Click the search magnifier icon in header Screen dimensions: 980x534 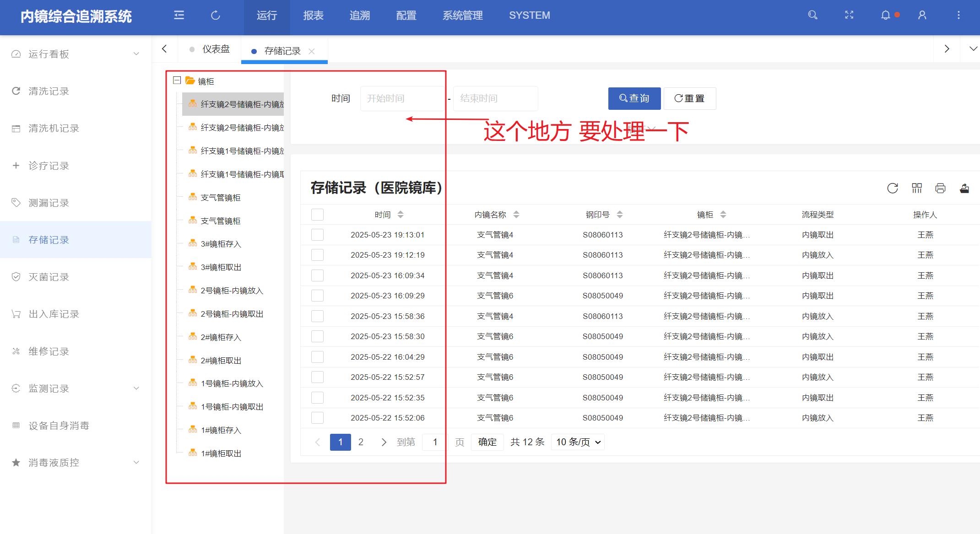[x=812, y=15]
